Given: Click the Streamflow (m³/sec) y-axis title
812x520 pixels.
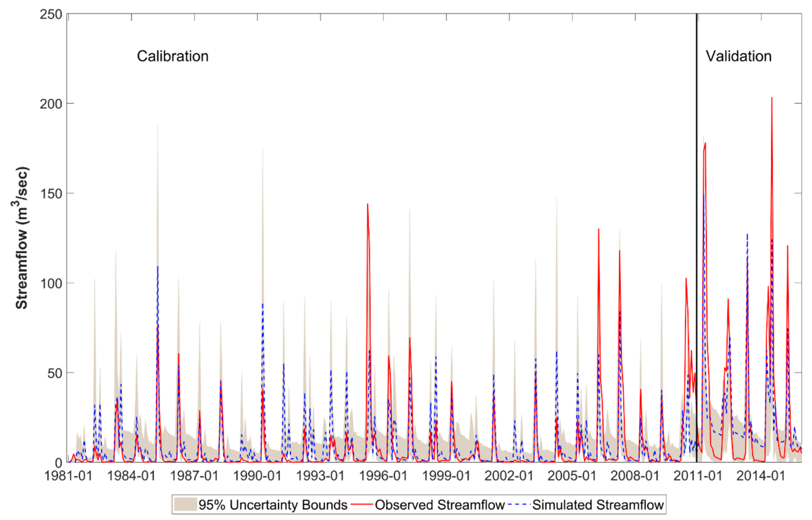Looking at the screenshot, I should coord(22,238).
